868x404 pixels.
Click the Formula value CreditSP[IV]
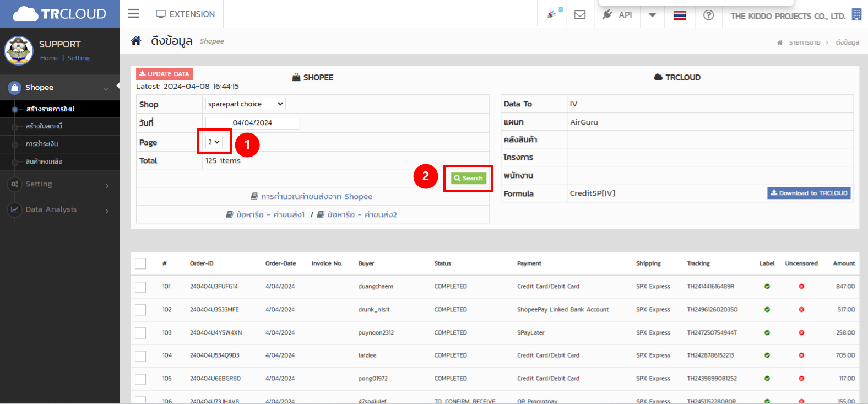593,193
